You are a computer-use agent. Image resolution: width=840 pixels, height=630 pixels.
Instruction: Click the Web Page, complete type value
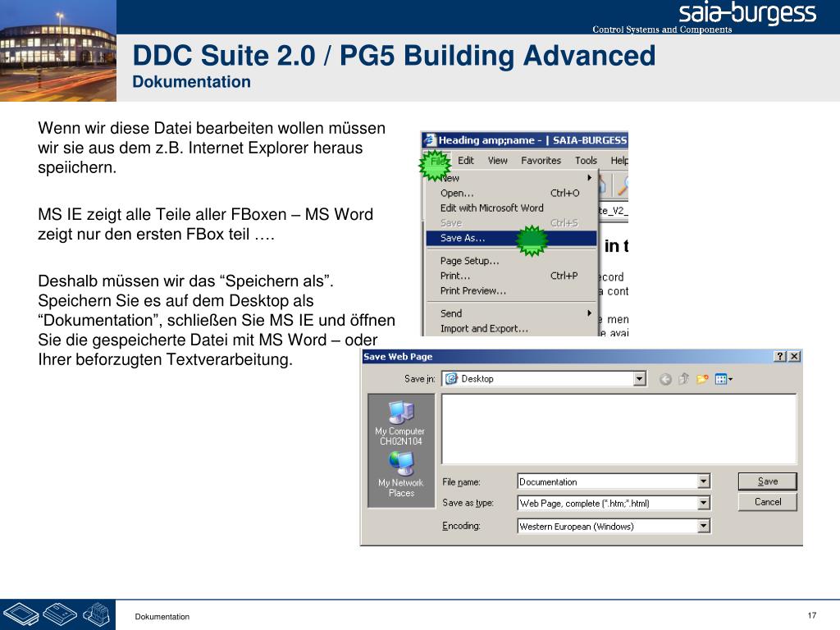point(584,504)
